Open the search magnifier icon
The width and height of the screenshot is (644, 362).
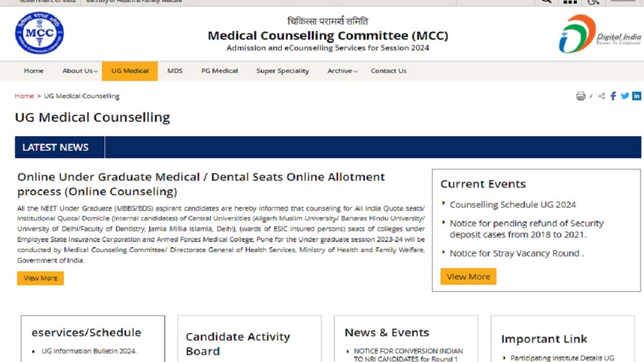tap(546, 1)
